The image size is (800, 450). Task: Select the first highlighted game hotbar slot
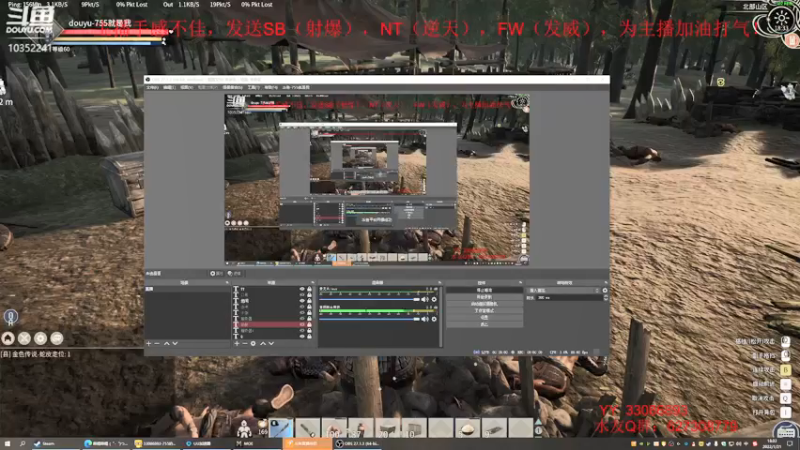(x=281, y=428)
